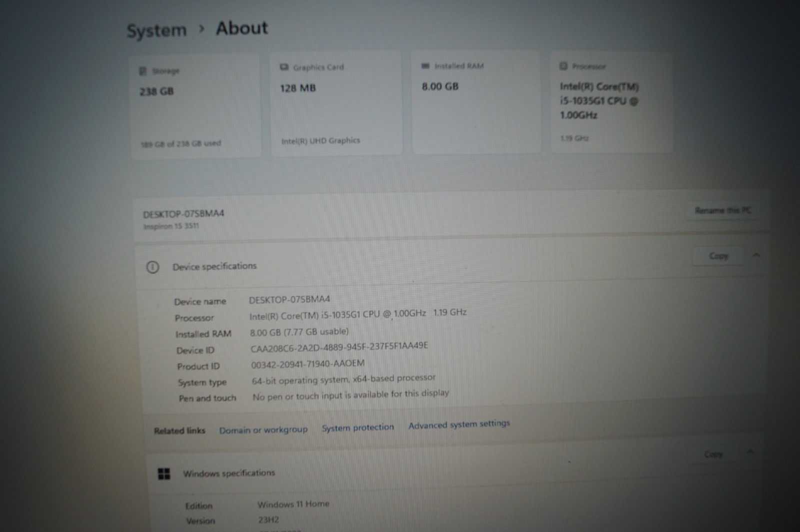Select the Processor info card
Image resolution: width=800 pixels, height=532 pixels.
click(x=611, y=102)
